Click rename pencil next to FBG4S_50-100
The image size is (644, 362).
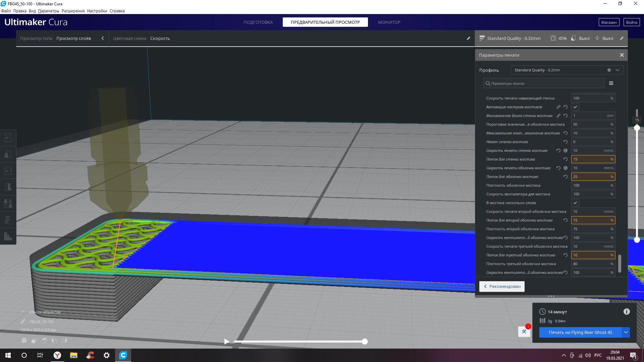[x=23, y=321]
